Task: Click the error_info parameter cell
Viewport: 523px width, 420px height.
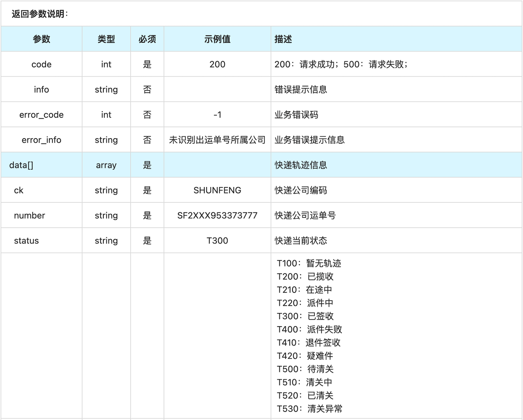Action: tap(41, 140)
